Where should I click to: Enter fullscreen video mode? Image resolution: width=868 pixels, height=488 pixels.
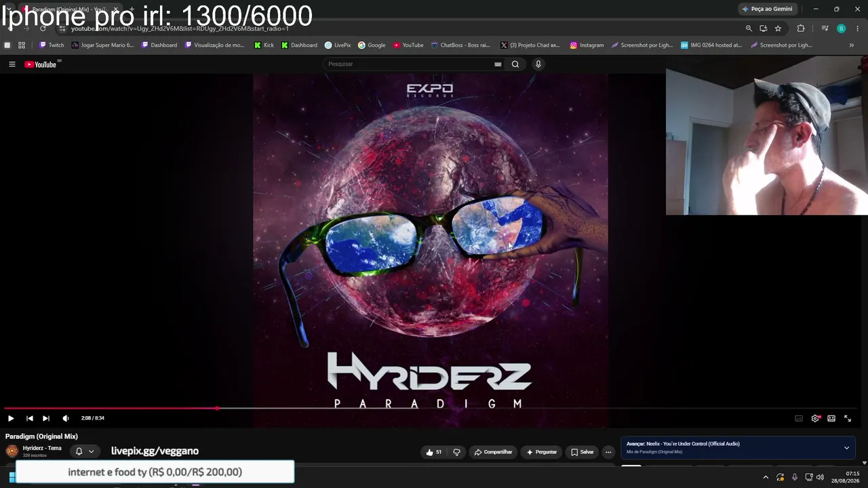(848, 418)
